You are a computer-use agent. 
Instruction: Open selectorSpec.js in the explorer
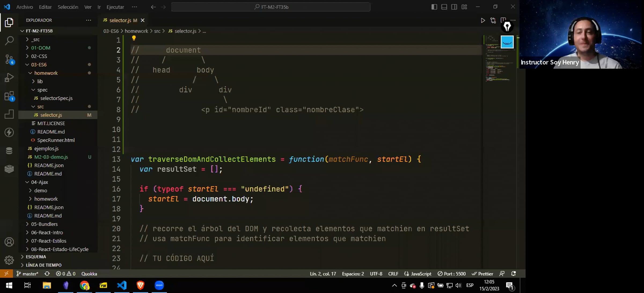coord(56,98)
